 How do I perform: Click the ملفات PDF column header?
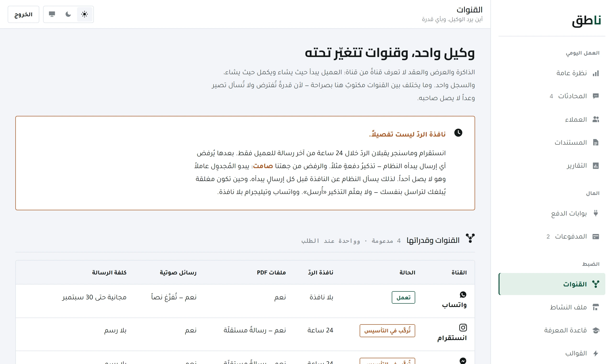(x=271, y=272)
